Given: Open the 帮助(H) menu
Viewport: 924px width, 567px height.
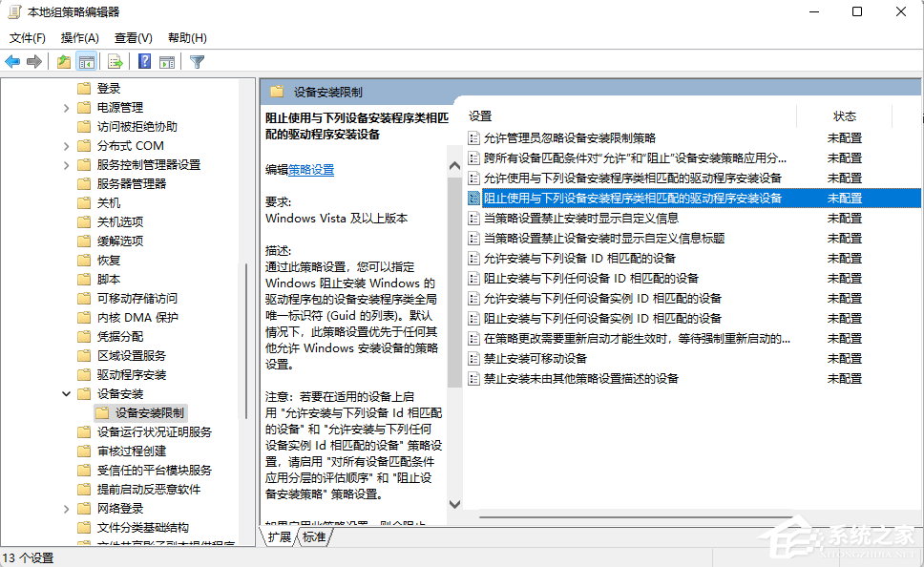Looking at the screenshot, I should click(187, 38).
